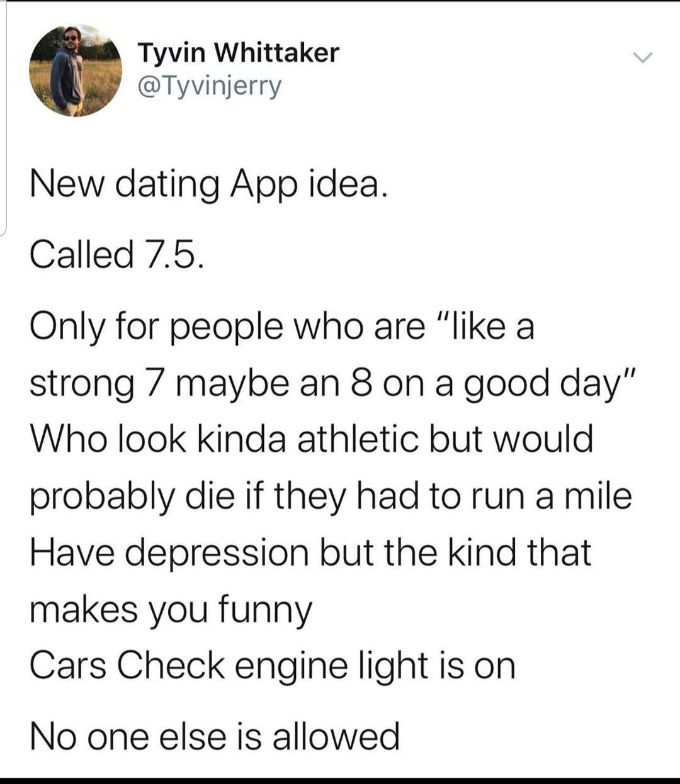Click the line starting "Only for people"

(x=281, y=327)
